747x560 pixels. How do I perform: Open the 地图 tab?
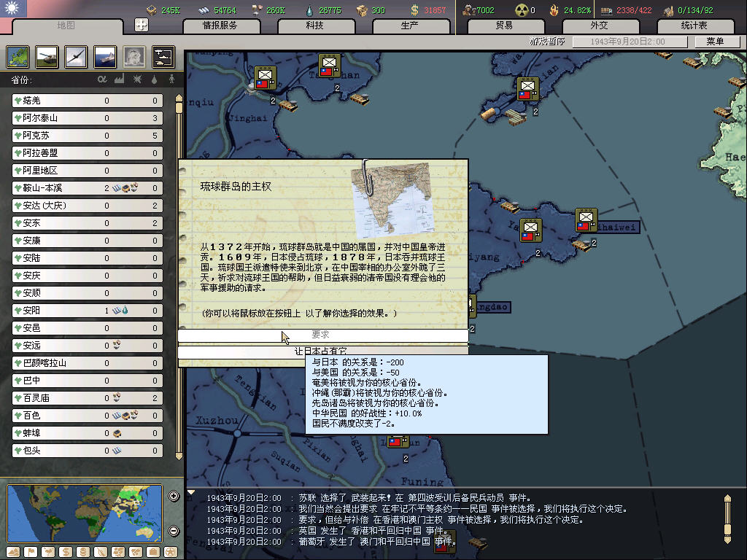66,26
